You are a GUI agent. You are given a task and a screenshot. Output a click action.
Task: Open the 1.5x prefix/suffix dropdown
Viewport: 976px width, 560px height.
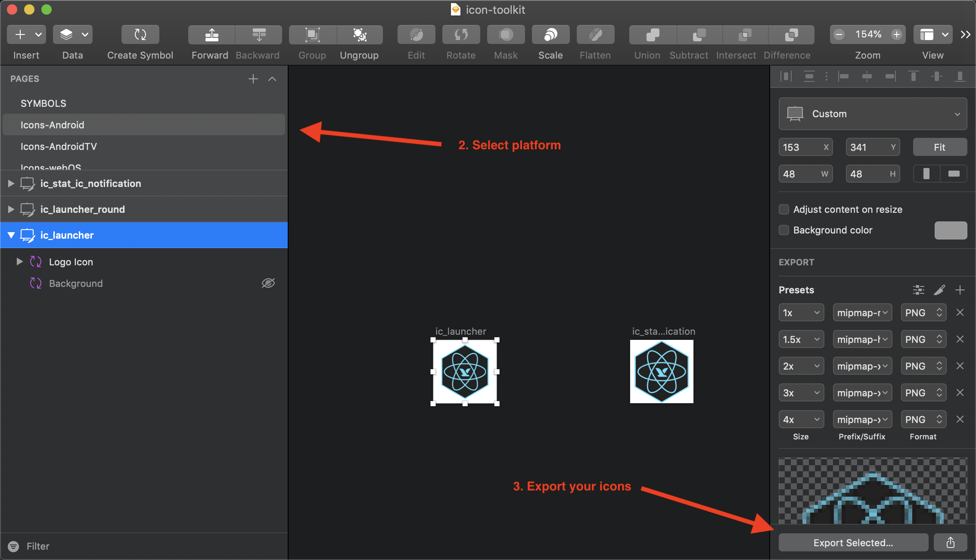(862, 339)
